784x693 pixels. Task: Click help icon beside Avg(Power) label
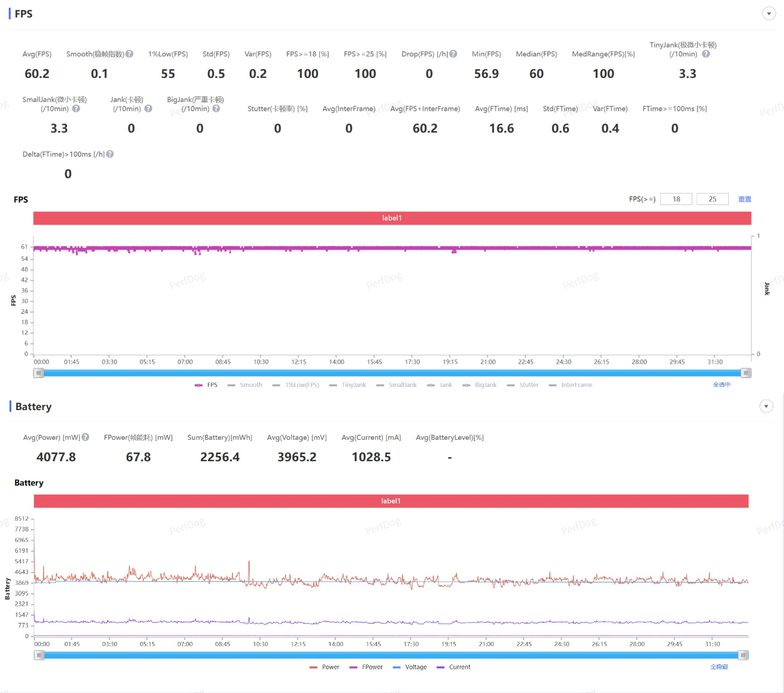click(86, 437)
